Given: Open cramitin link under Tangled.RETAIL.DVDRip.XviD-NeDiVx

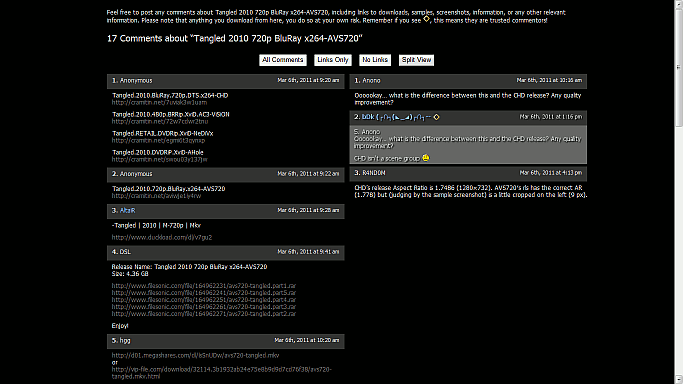Looking at the screenshot, I should tap(158, 141).
